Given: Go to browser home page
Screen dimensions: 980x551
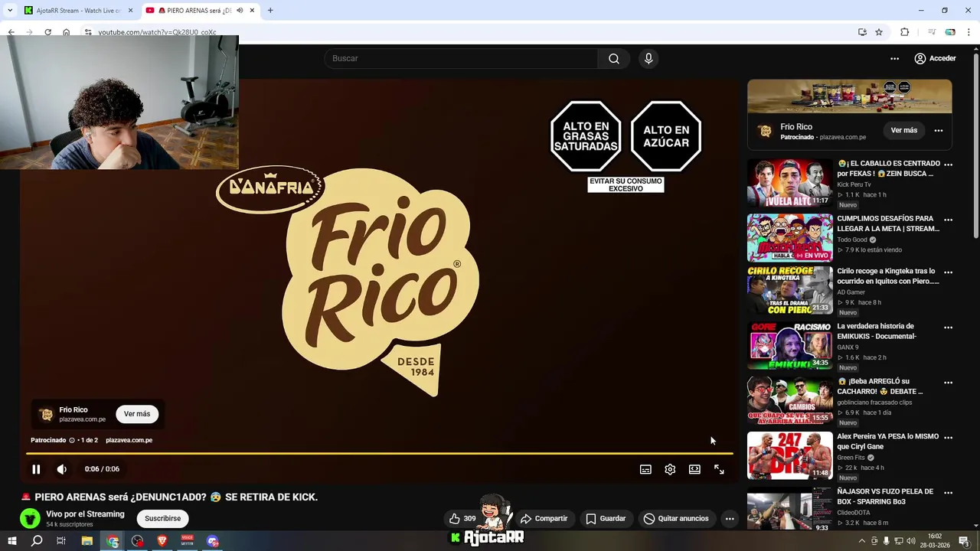Looking at the screenshot, I should 67,32.
